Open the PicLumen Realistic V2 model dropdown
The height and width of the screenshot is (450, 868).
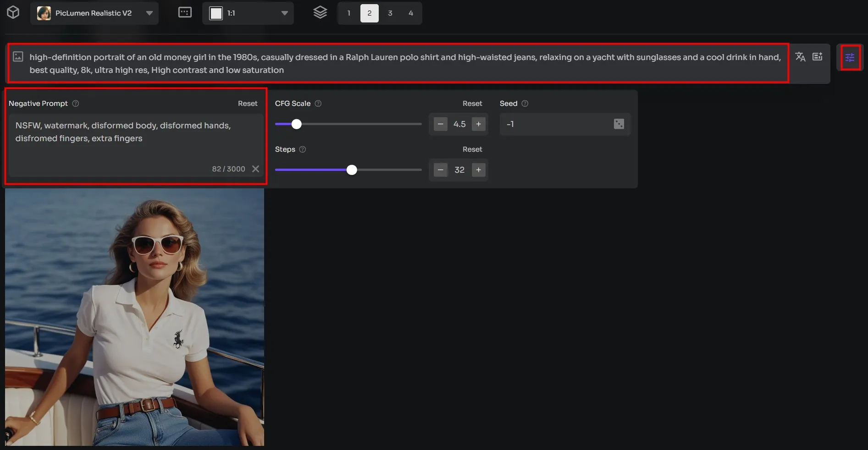point(94,13)
